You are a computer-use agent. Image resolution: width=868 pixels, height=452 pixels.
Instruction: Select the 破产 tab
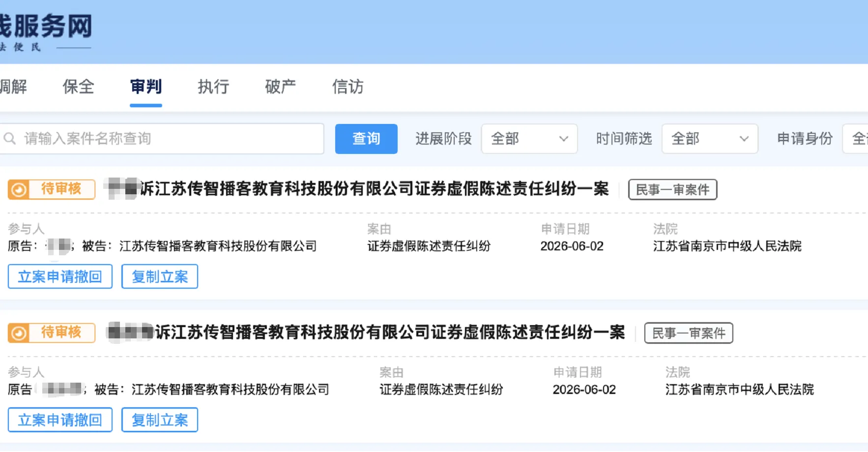(281, 87)
